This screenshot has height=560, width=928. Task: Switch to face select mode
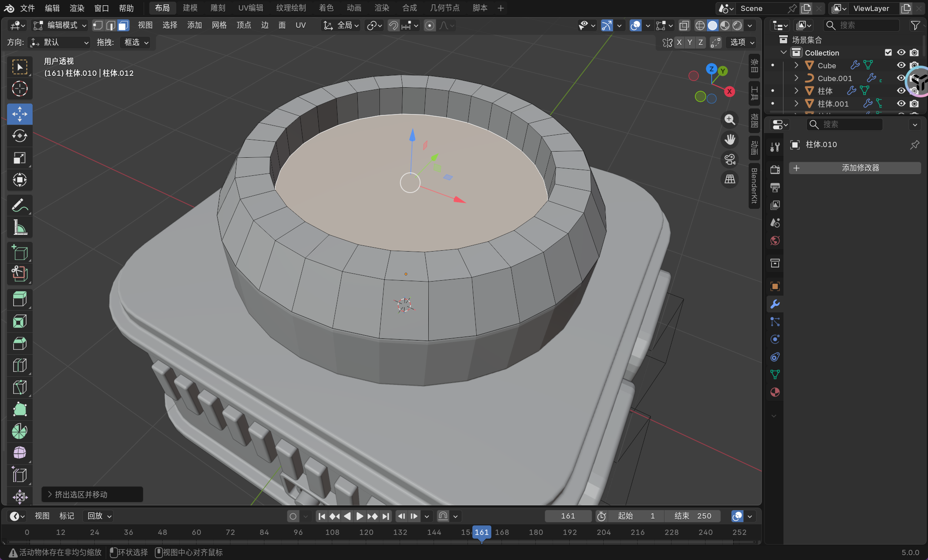[123, 26]
